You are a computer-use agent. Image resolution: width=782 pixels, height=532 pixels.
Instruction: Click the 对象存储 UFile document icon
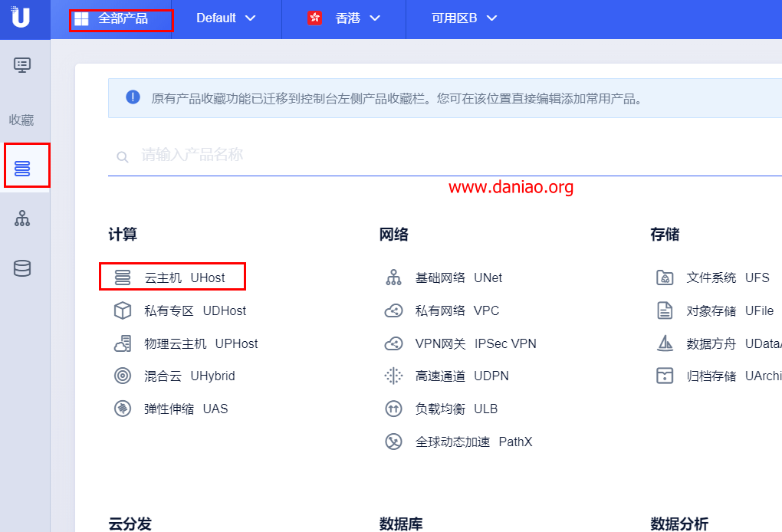tap(665, 310)
